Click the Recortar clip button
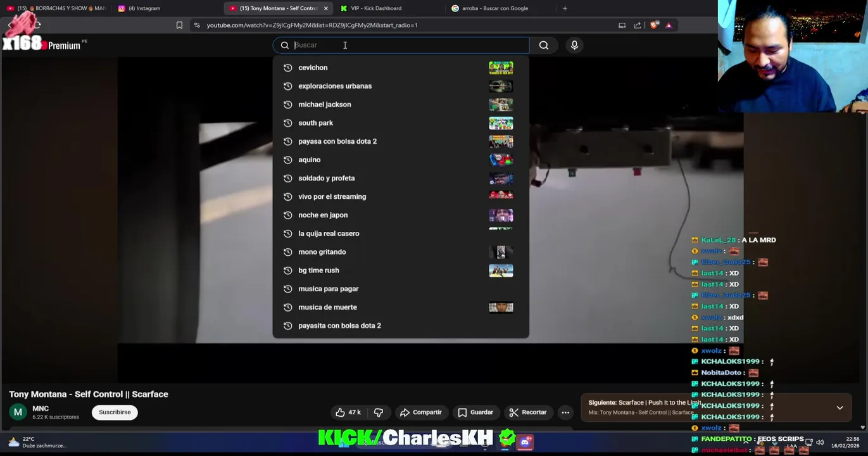This screenshot has width=868, height=456. click(528, 412)
